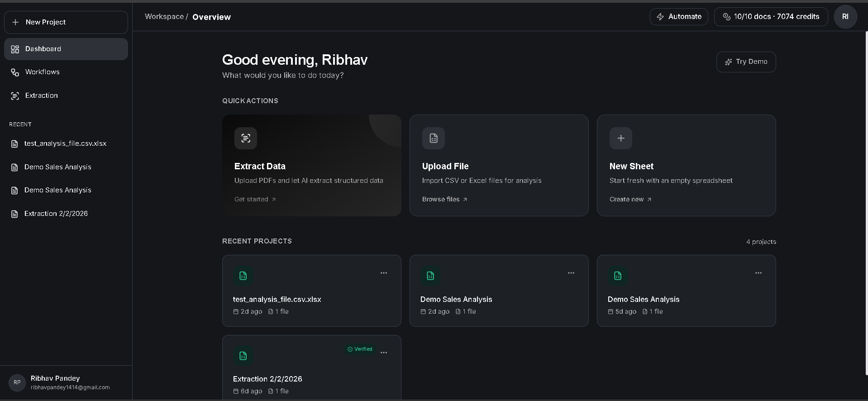Click the docs and credits usage indicator
868x401 pixels.
(x=771, y=17)
